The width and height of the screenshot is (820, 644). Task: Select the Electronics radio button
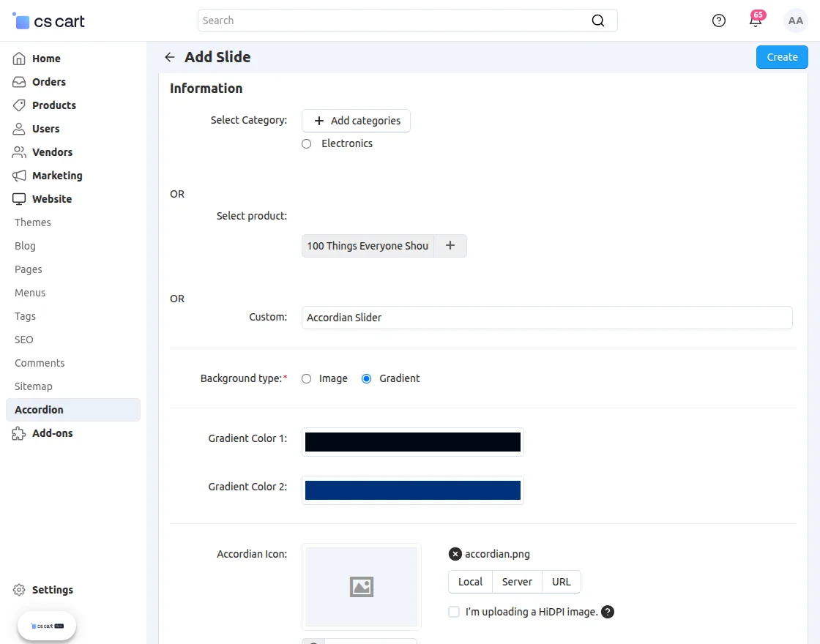click(306, 143)
